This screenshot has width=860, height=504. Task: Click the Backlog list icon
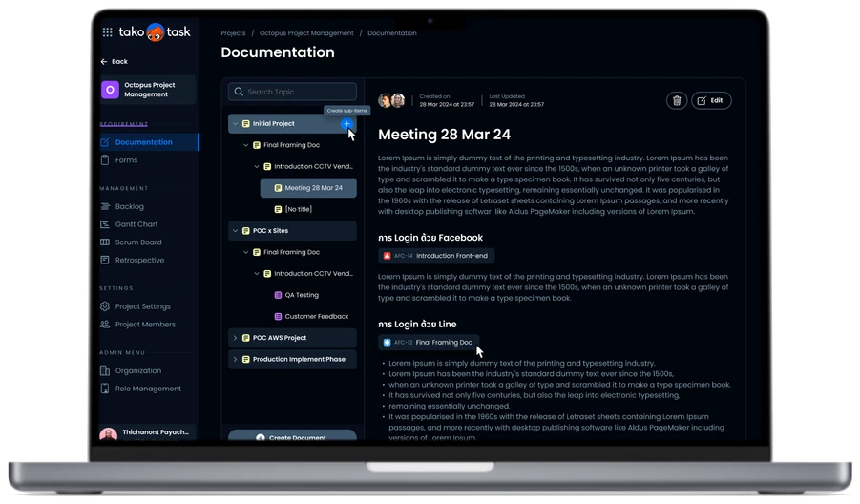pyautogui.click(x=105, y=207)
